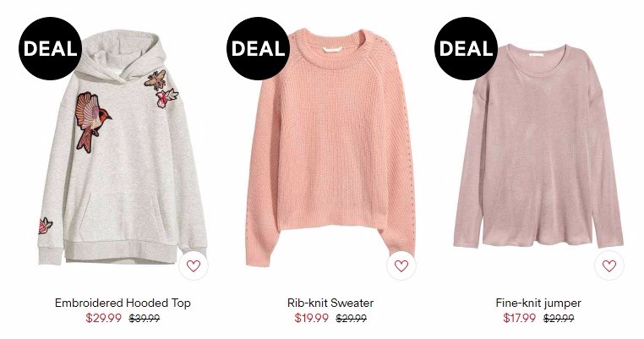Favorite the Embroidered Hooded Top with heart icon

[194, 265]
